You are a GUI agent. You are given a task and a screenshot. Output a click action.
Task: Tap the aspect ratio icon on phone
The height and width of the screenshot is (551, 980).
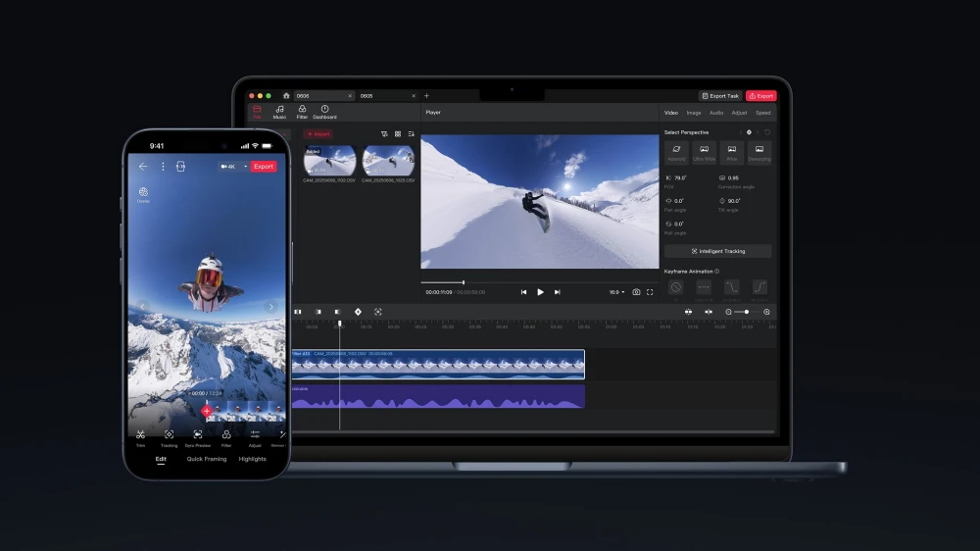pyautogui.click(x=180, y=167)
